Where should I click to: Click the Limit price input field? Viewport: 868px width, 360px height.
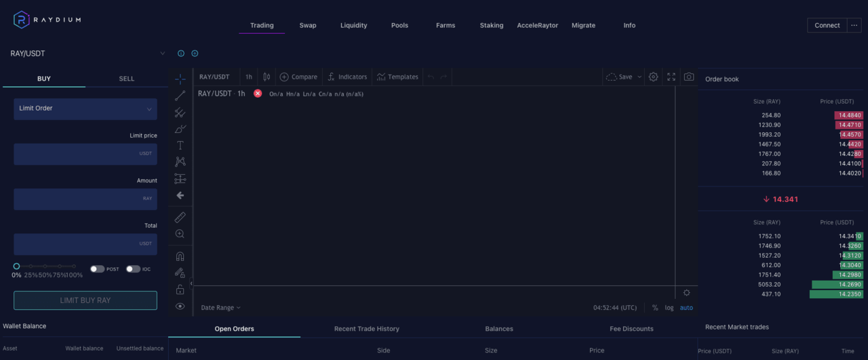(x=85, y=154)
